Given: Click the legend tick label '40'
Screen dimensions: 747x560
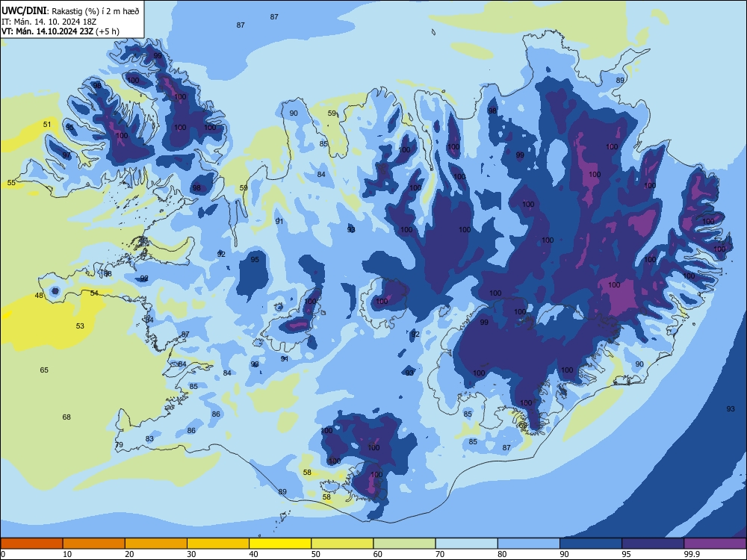Looking at the screenshot, I should pyautogui.click(x=253, y=554).
